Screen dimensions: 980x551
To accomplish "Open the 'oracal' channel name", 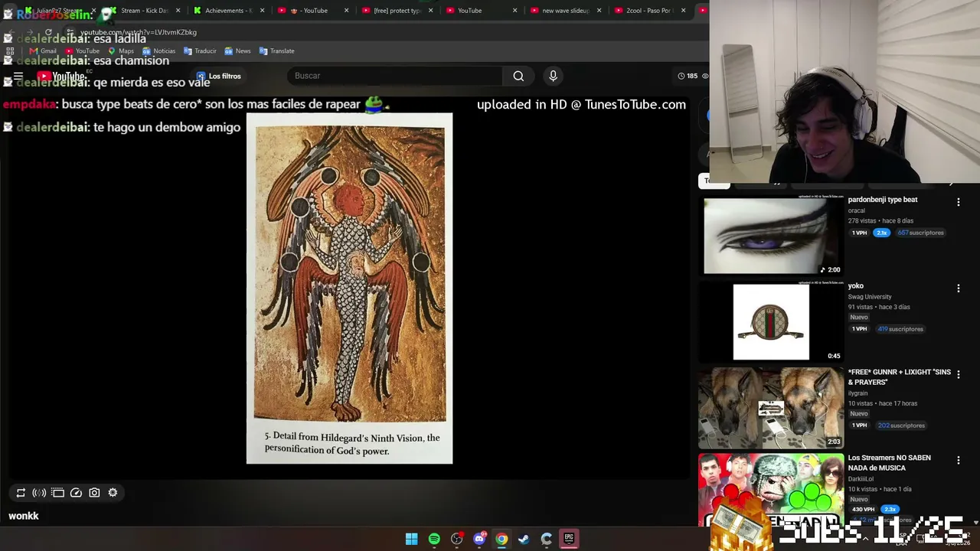I will 857,211.
